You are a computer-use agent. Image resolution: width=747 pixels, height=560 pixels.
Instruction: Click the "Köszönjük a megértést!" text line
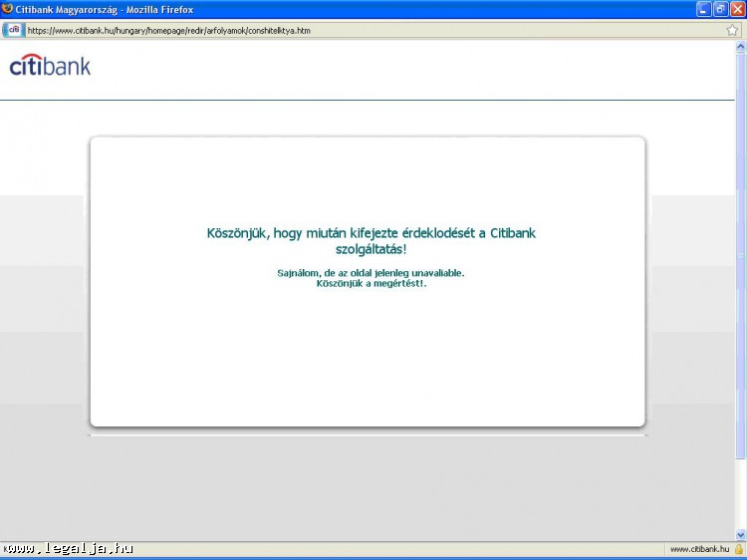point(371,283)
